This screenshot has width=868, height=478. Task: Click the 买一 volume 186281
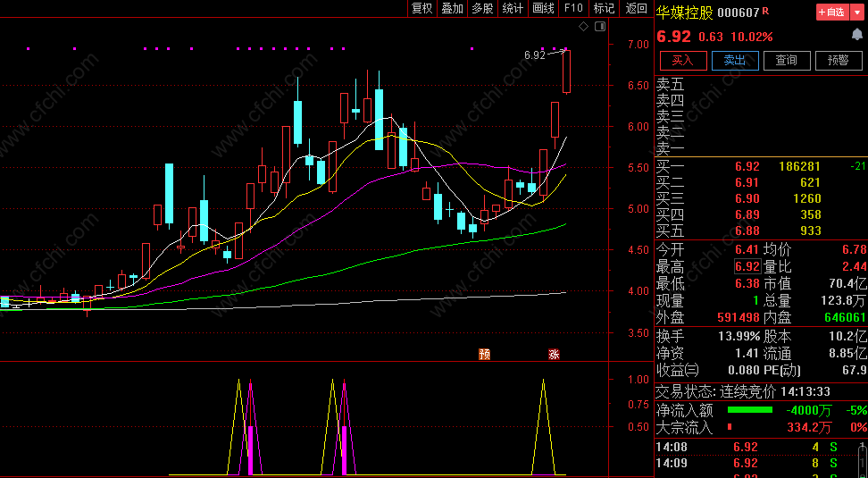pos(800,166)
